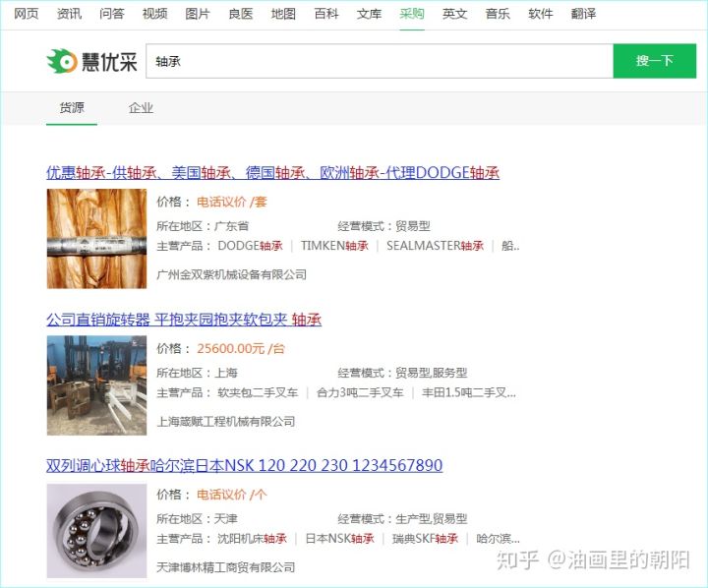Open company 天津博林精工商贸有限公司
Screen dimensions: 708x588
pos(226,567)
